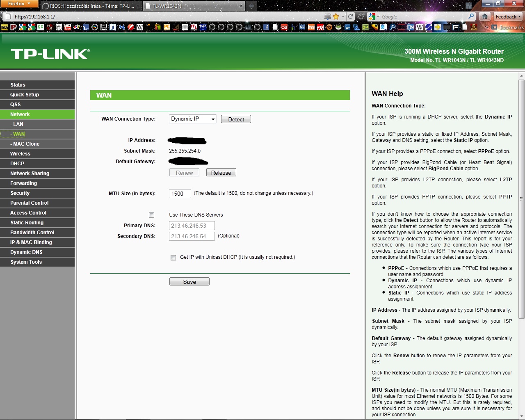This screenshot has width=525, height=420.
Task: Open the Static Routing menu item
Action: click(37, 223)
